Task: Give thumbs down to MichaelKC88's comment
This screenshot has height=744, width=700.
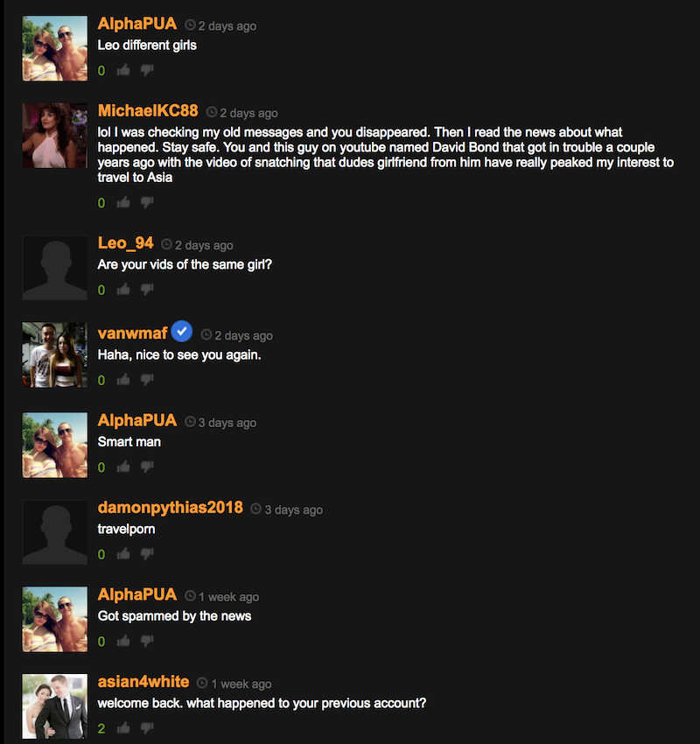Action: [x=147, y=202]
